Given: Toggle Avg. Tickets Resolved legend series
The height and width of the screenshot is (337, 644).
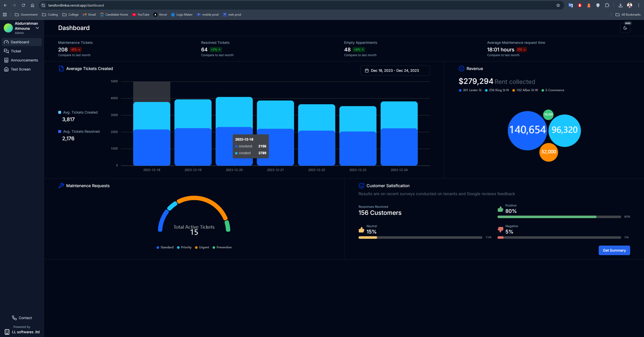Looking at the screenshot, I should pyautogui.click(x=81, y=131).
